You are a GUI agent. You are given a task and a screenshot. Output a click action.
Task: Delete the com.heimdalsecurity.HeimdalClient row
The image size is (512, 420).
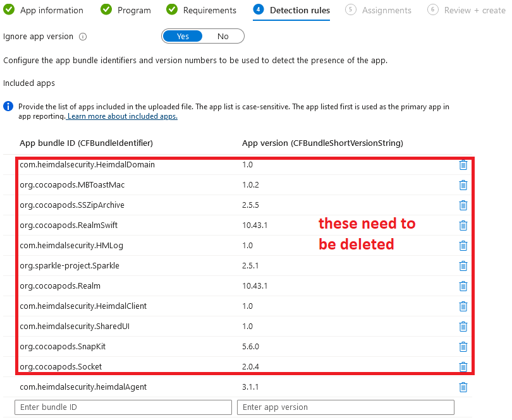pyautogui.click(x=463, y=306)
